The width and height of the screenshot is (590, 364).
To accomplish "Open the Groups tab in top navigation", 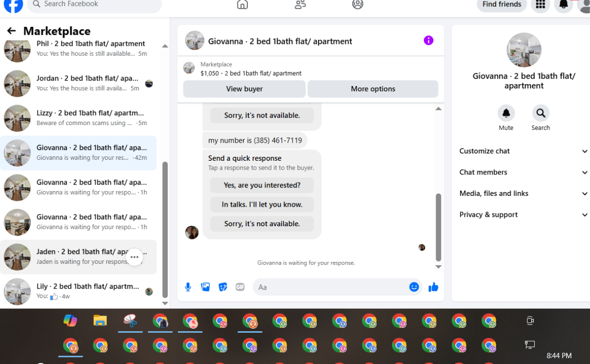I will click(358, 5).
